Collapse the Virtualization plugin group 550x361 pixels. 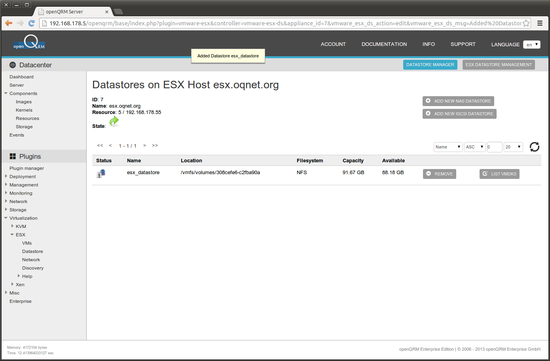click(x=6, y=218)
